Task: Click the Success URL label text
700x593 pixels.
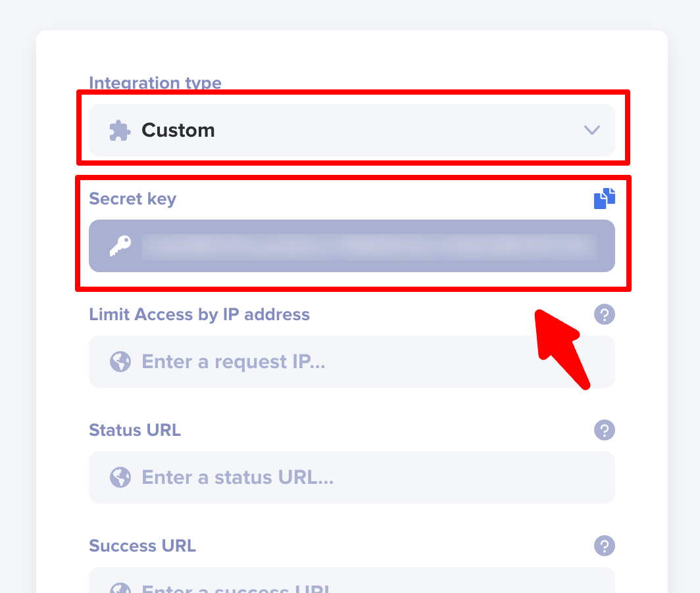Action: [x=142, y=546]
